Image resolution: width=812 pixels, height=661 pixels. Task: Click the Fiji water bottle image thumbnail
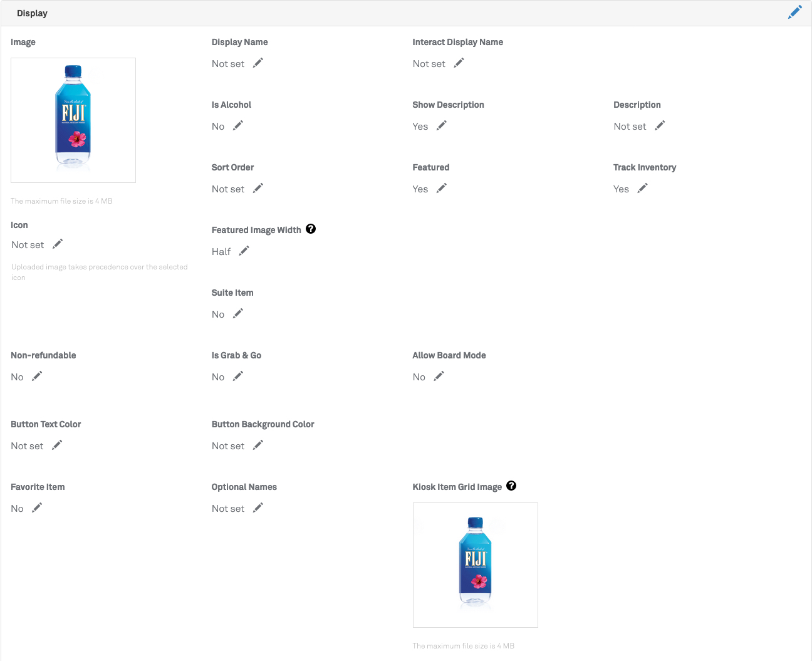click(73, 120)
